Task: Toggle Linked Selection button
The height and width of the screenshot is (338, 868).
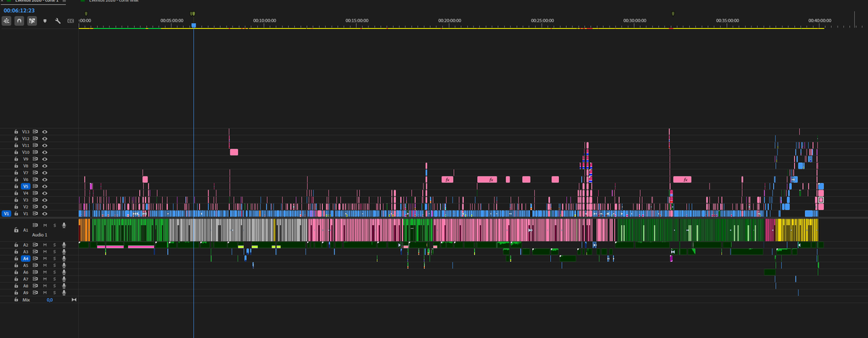Action: coord(32,20)
